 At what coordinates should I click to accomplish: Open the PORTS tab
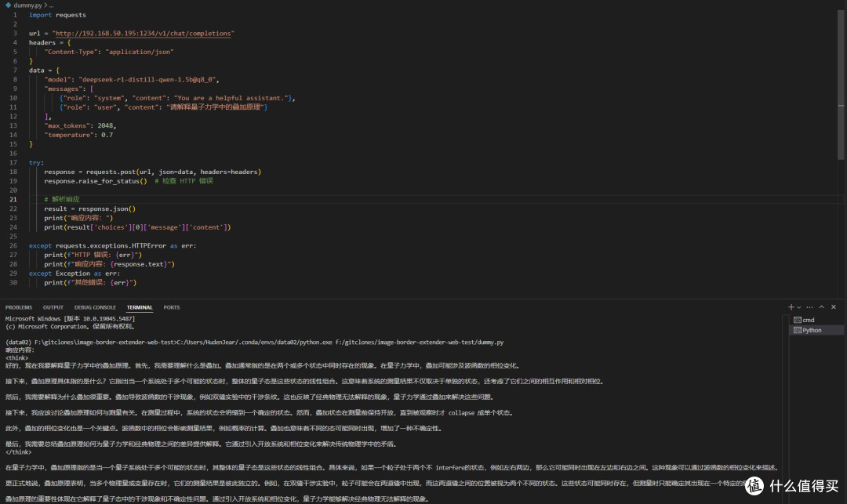172,307
